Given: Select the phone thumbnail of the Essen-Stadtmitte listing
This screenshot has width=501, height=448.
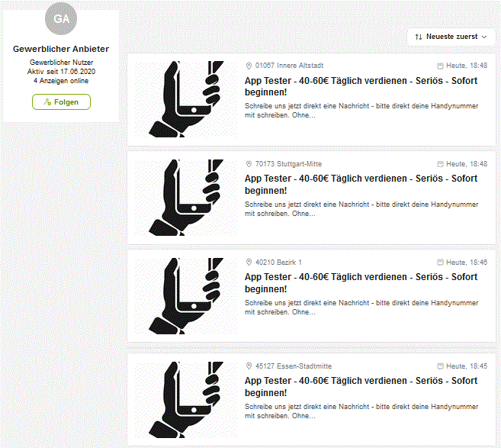Looking at the screenshot, I should pos(186,400).
